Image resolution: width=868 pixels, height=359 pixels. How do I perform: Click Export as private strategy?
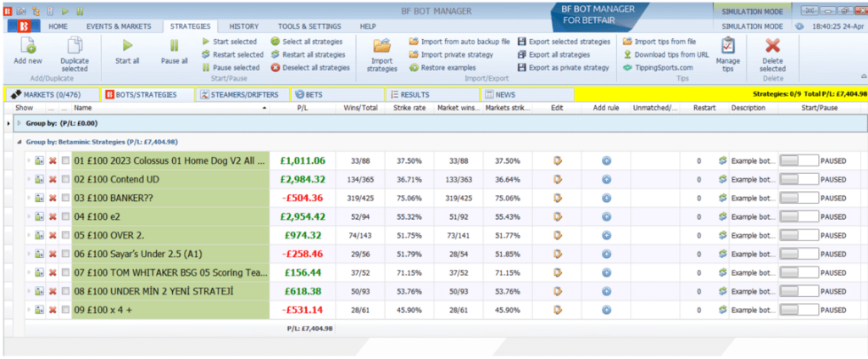[563, 68]
